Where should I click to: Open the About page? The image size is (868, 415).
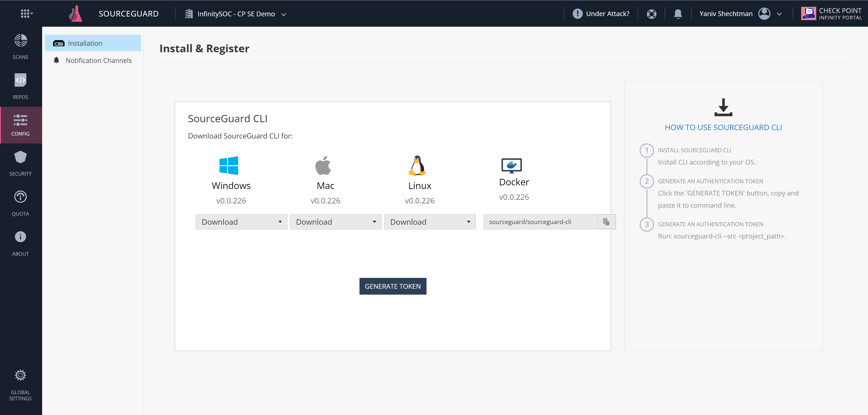21,244
